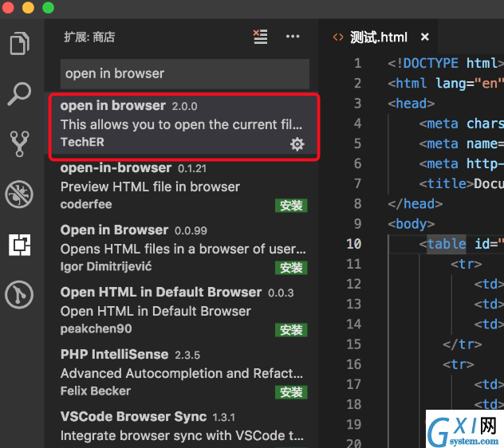Click the coderfee publisher name

coord(86,204)
